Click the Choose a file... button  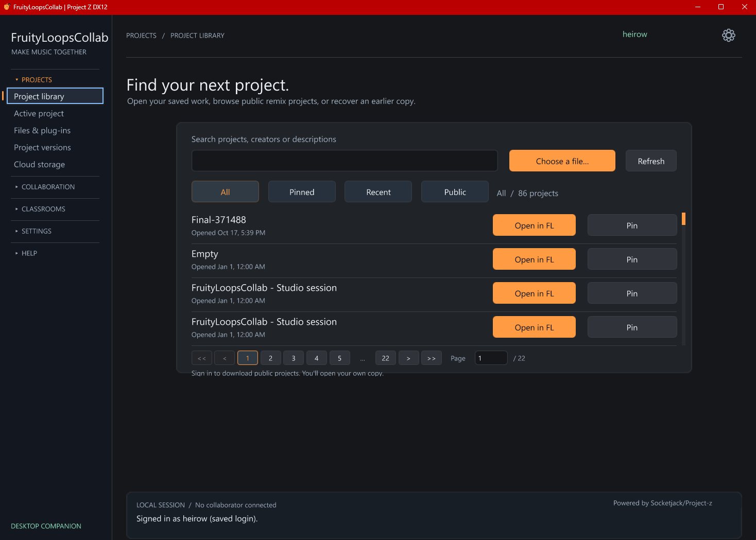pos(562,161)
